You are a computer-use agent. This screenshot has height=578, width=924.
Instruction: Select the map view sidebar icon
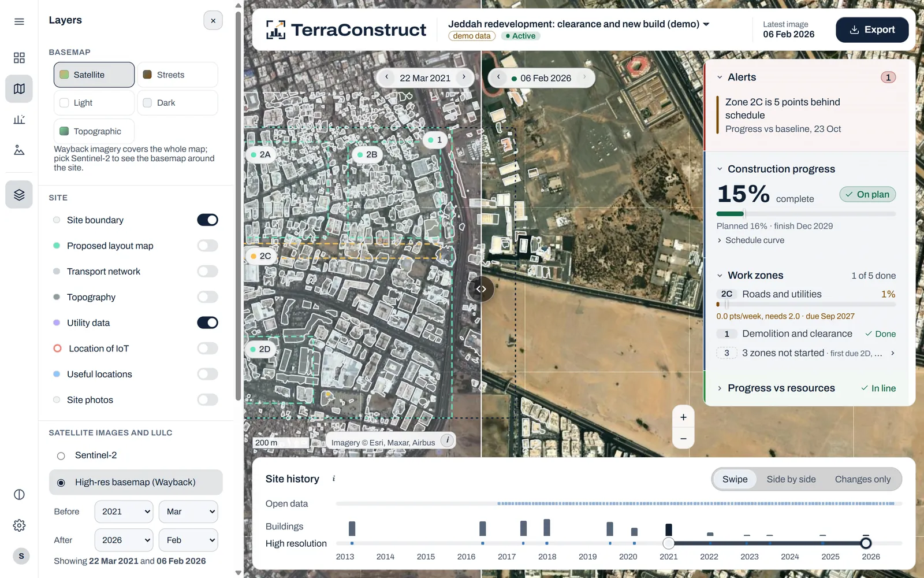click(19, 89)
